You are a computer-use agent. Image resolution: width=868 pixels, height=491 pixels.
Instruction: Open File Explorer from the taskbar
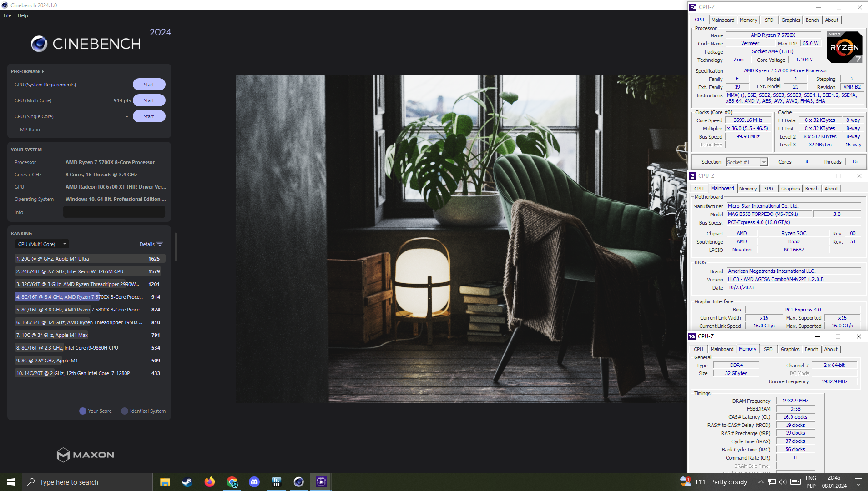[x=165, y=482]
